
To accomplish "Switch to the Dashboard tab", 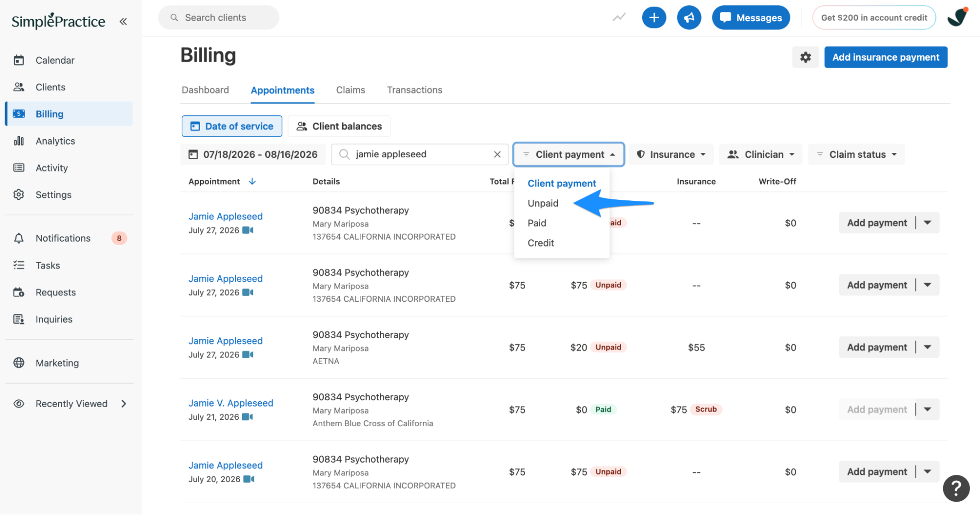I will (205, 90).
